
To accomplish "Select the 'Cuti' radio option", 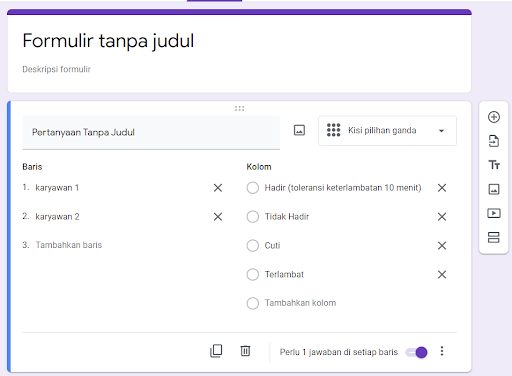I will pyautogui.click(x=253, y=246).
